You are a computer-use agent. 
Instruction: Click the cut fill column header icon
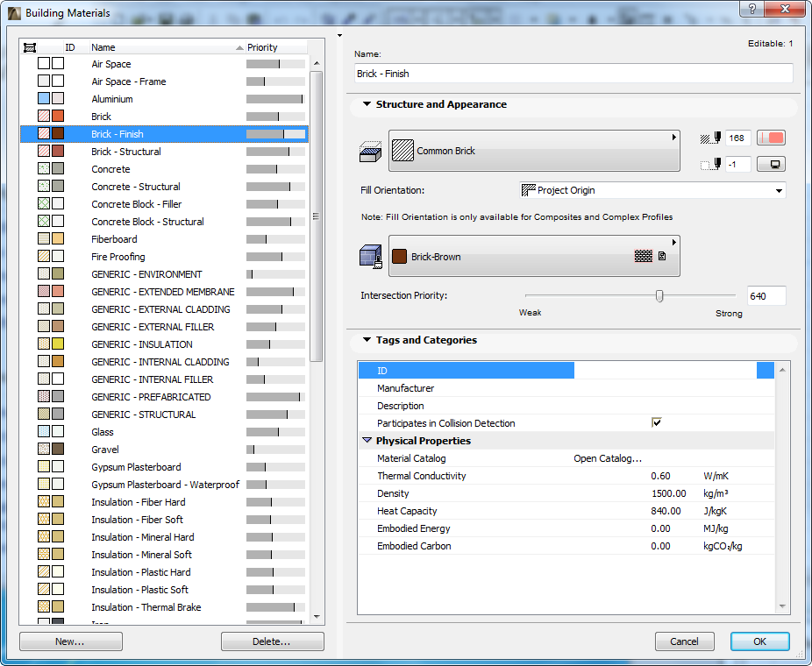(30, 47)
